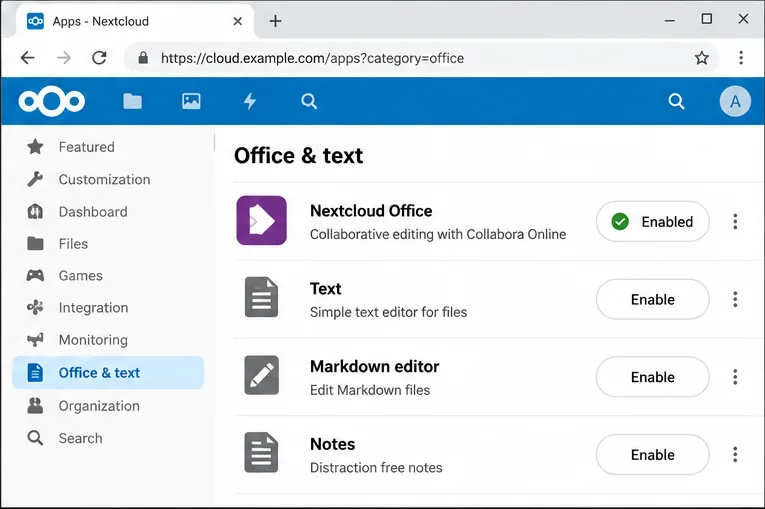Click the 'Apps - Nextcloud' browser tab
Screen dimensions: 765x509
135,21
